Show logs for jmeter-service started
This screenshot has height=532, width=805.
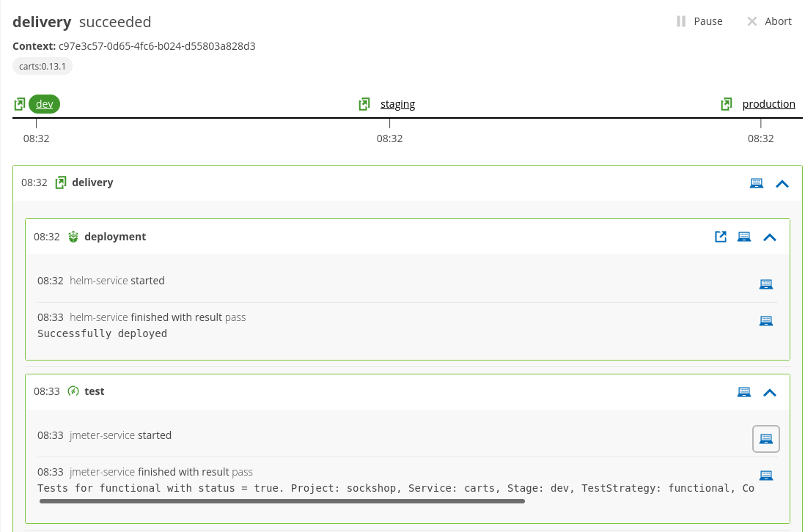[766, 438]
